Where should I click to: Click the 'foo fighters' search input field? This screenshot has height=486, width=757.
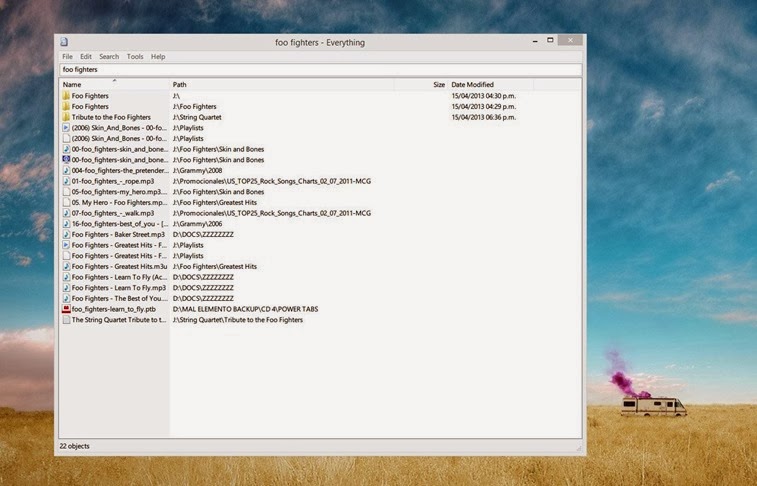[x=320, y=69]
